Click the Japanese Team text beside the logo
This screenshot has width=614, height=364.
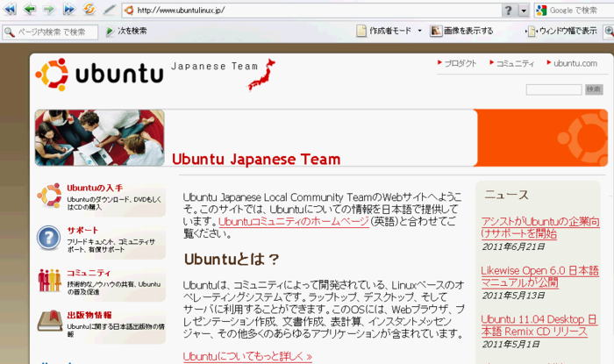tap(215, 66)
